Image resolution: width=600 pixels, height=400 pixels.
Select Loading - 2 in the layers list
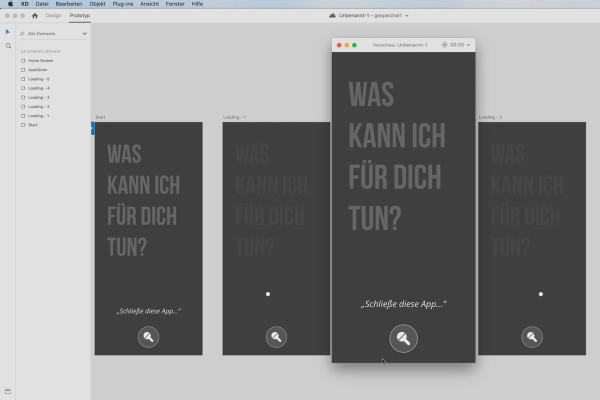click(x=39, y=106)
